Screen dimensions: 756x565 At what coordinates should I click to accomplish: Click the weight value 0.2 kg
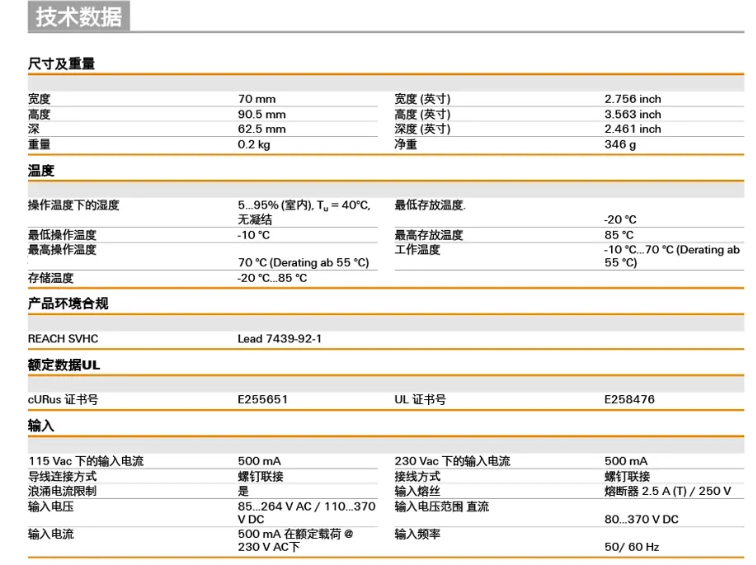254,144
